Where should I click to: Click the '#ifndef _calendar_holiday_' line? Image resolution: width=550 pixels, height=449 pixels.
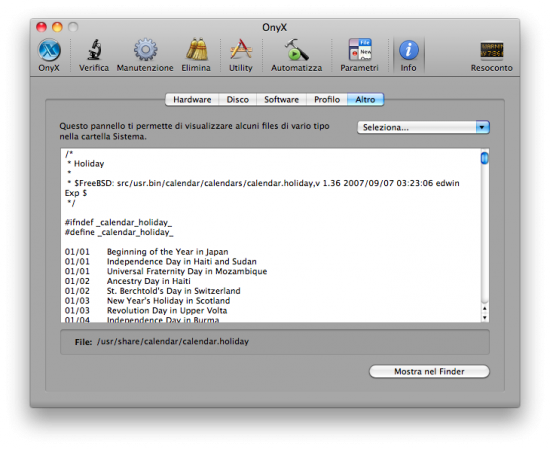click(118, 222)
